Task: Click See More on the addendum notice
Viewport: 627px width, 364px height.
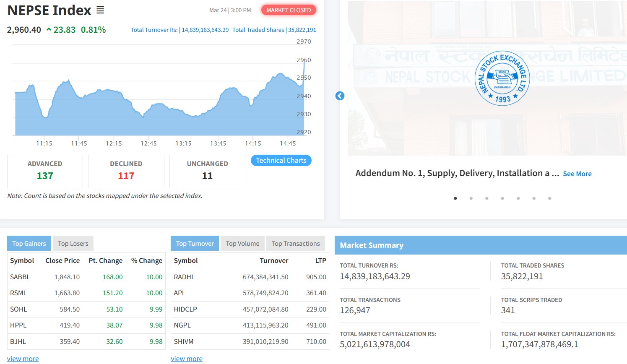Action: [577, 174]
